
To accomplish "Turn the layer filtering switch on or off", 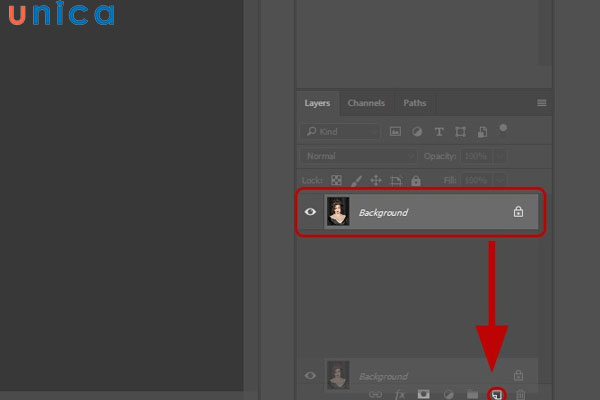I will (503, 129).
